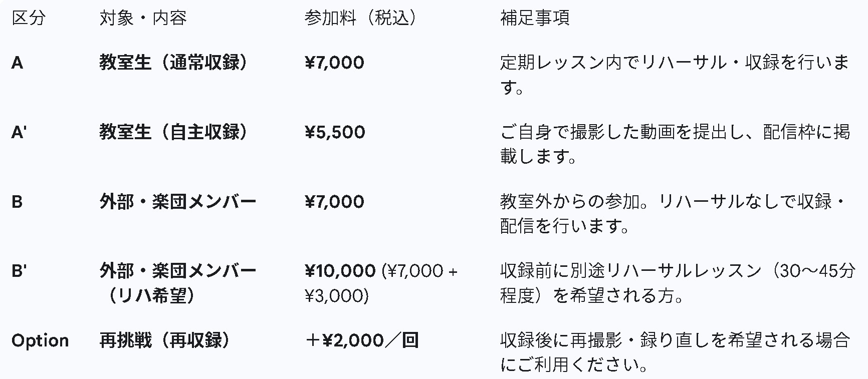868x379 pixels.
Task: Click the 外部・楽団メンバー cell without リハ希望
Action: pyautogui.click(x=177, y=202)
